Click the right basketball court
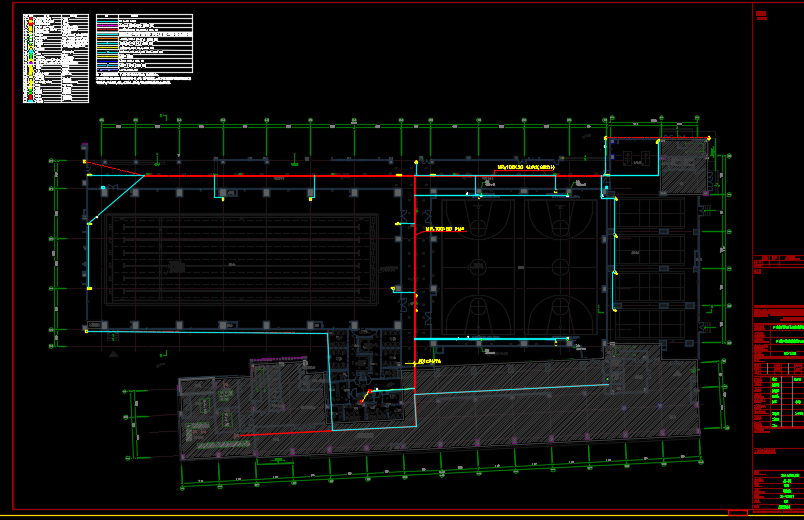The height and width of the screenshot is (520, 804). click(561, 266)
